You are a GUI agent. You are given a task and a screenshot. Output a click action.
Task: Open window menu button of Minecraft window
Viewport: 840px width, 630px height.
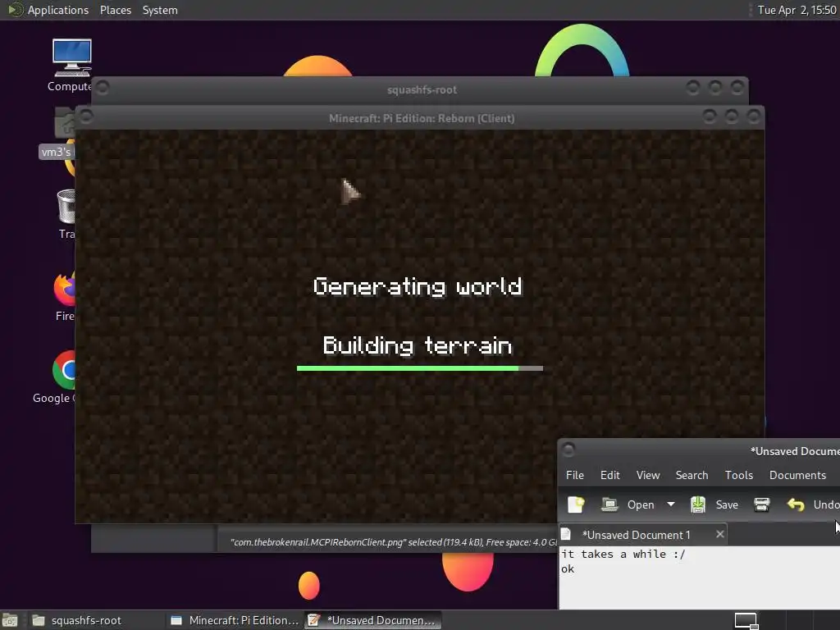click(86, 116)
